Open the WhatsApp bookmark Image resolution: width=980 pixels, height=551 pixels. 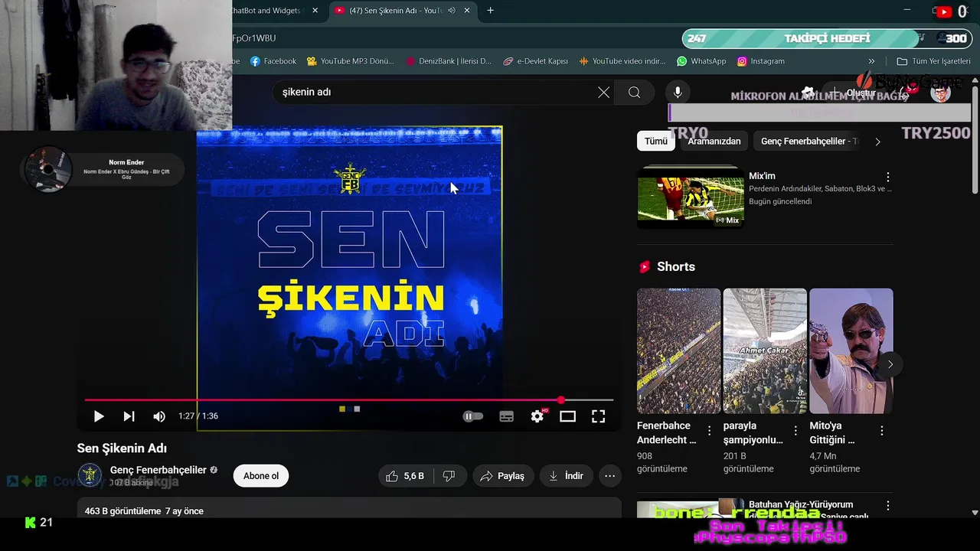click(701, 61)
